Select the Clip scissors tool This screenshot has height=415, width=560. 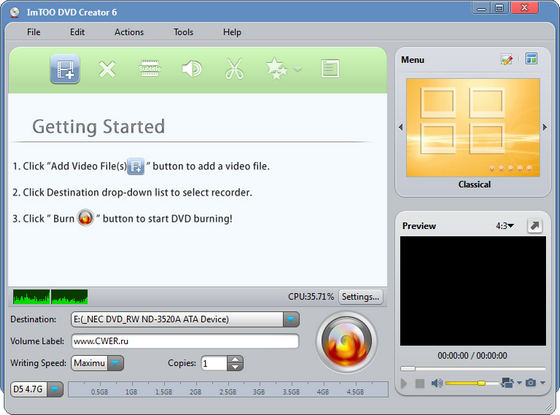coord(234,69)
